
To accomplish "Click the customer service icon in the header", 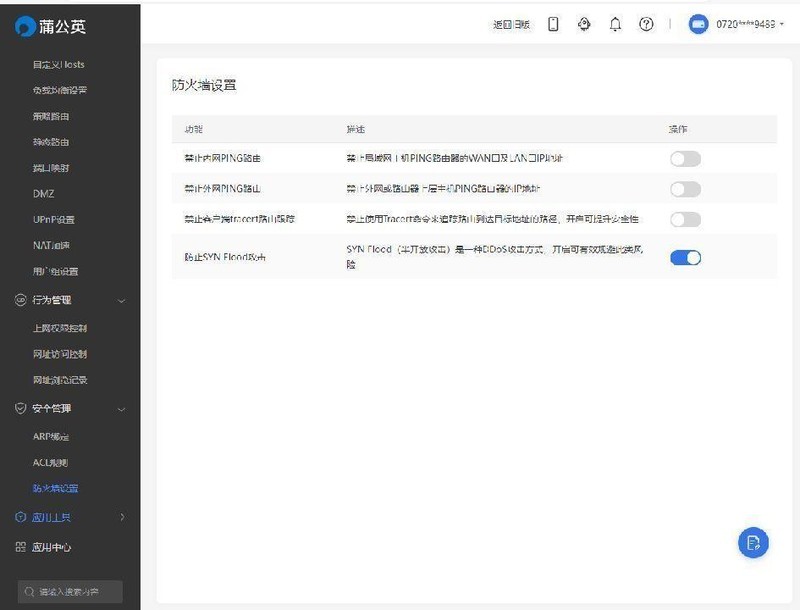I will [x=582, y=24].
